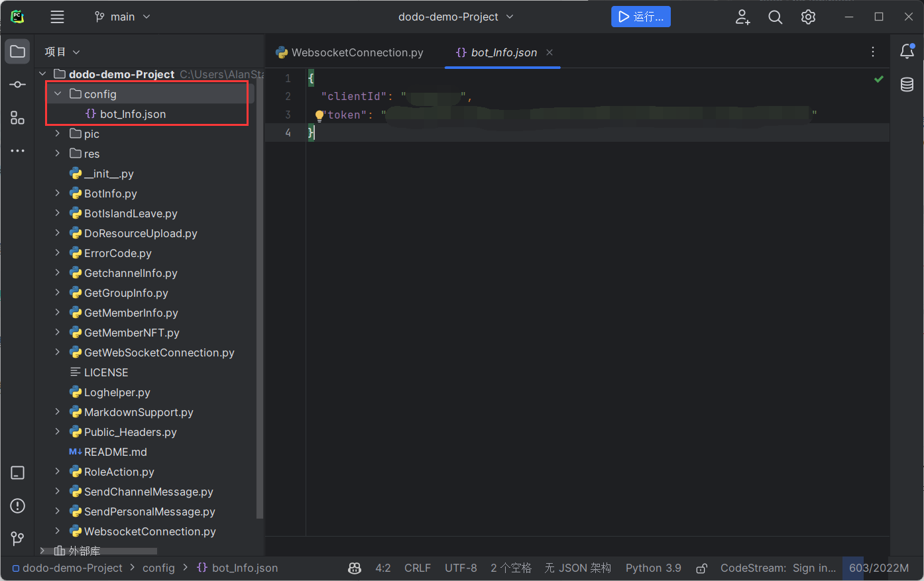The height and width of the screenshot is (581, 924).
Task: Open the Git tool window icon
Action: [18, 539]
